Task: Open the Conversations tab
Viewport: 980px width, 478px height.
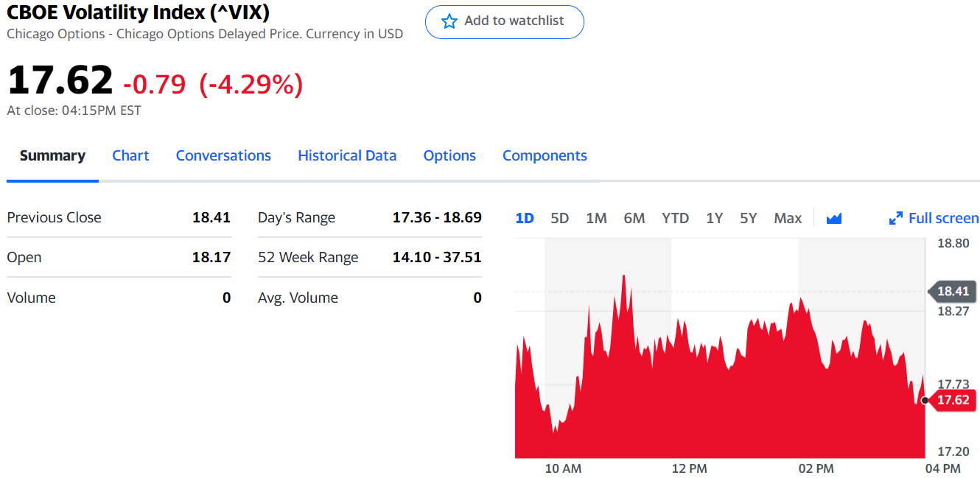Action: 223,155
